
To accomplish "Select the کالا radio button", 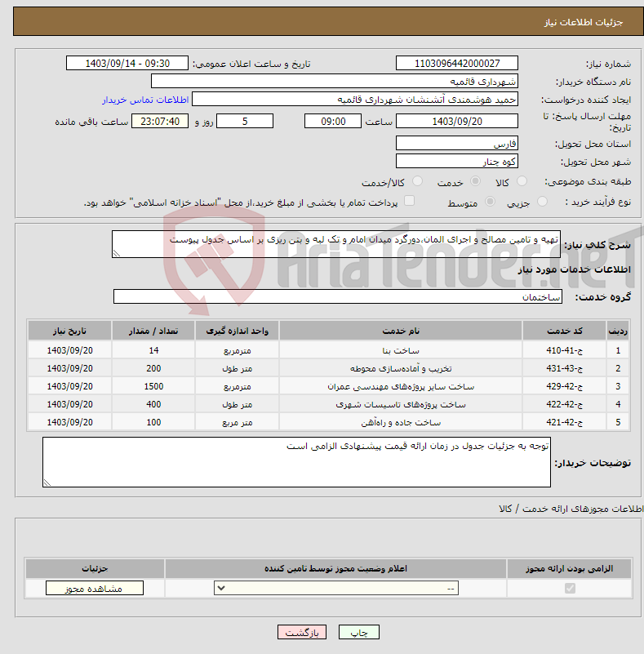I will point(522,181).
